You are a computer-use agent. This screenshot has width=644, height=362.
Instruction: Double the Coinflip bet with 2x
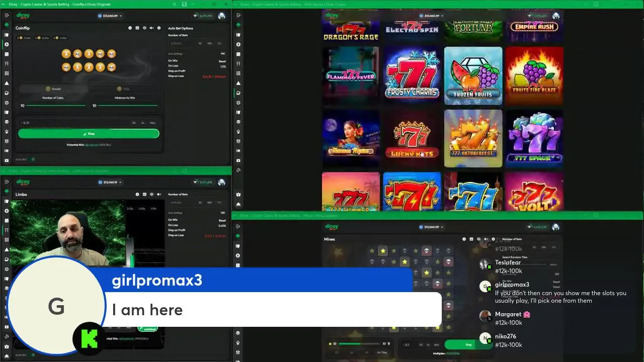pos(143,123)
